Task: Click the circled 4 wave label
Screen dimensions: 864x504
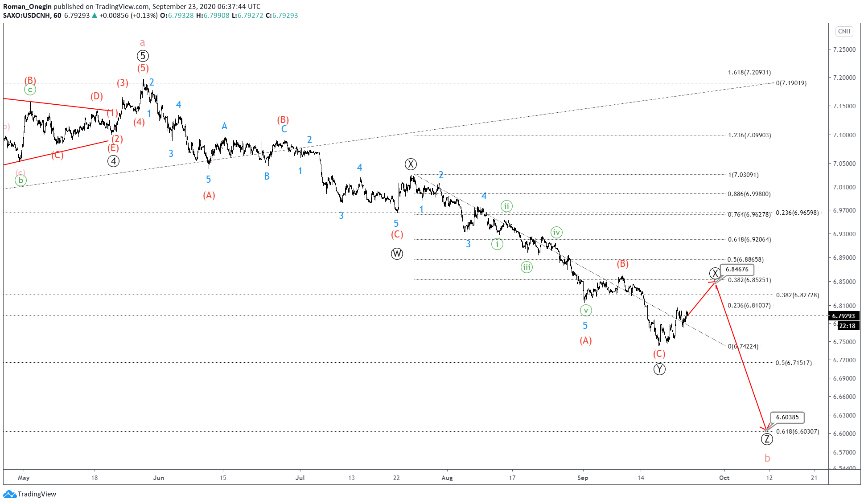Action: 114,161
